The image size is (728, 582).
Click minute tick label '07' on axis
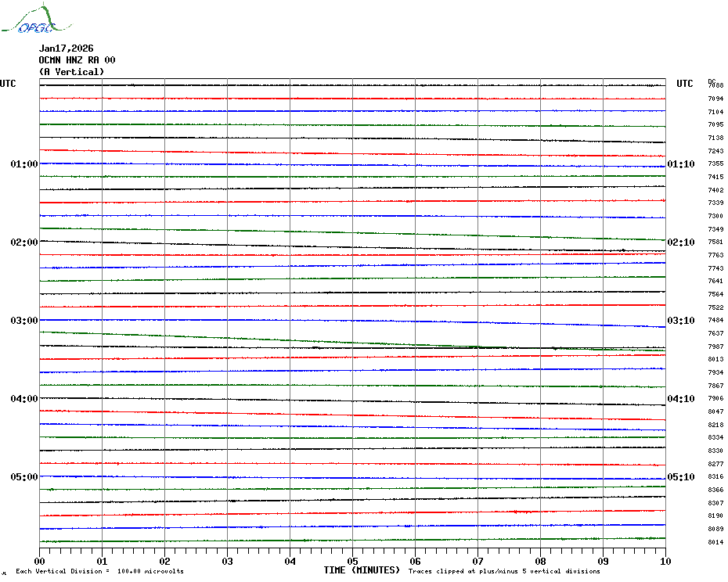point(478,561)
